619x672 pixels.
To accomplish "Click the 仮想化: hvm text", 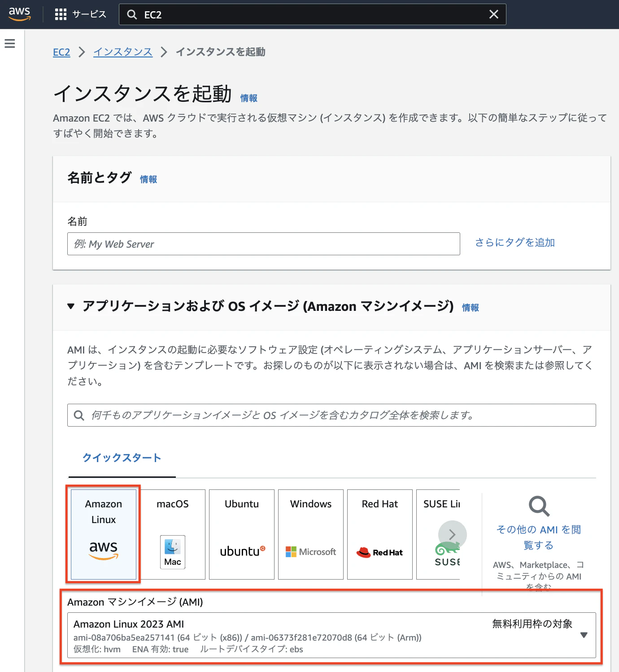I will [x=97, y=650].
